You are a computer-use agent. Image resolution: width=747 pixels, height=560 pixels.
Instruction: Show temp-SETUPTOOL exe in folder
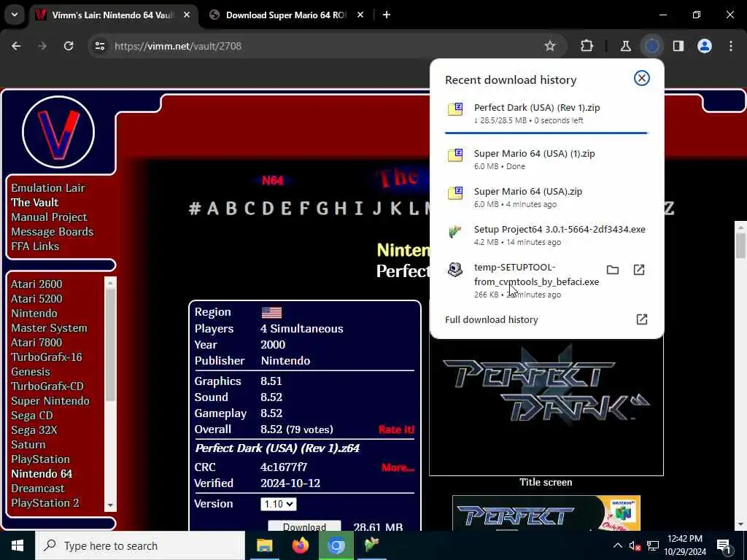click(613, 270)
